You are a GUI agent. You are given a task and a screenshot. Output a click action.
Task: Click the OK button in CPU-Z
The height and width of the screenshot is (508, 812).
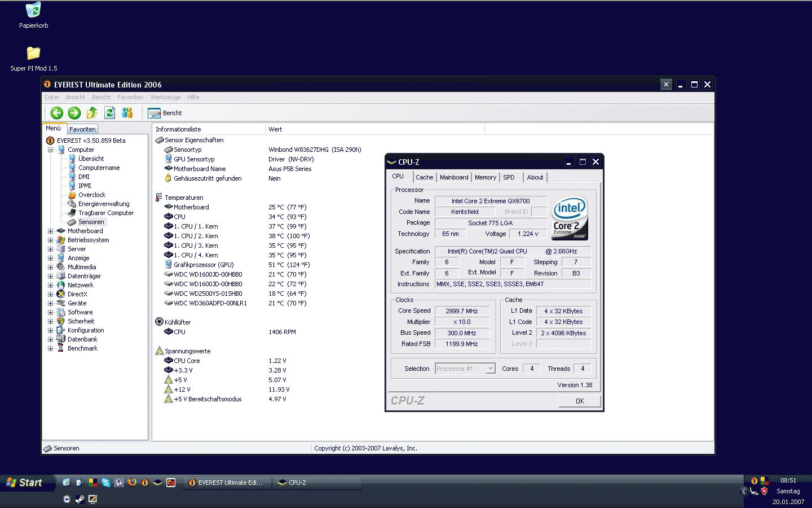pyautogui.click(x=580, y=401)
